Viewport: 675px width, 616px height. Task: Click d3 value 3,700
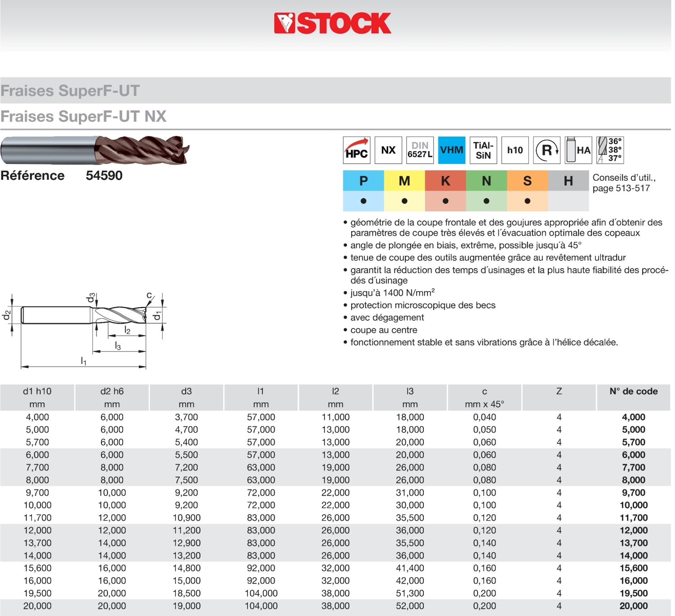186,417
